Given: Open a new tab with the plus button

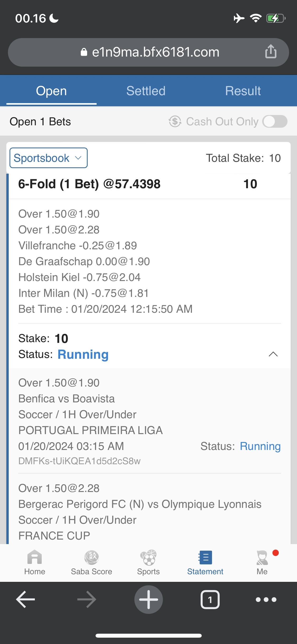Looking at the screenshot, I should [x=148, y=599].
